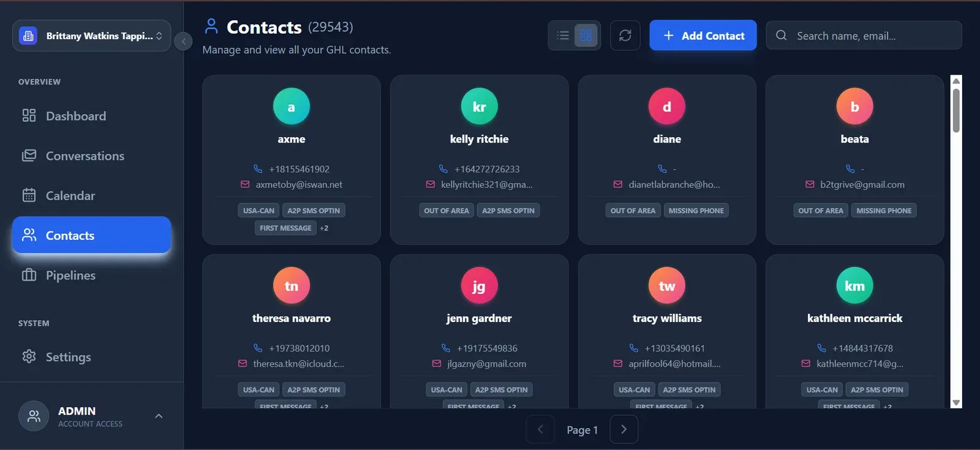
Task: Open the axme contact avatar
Action: [292, 107]
